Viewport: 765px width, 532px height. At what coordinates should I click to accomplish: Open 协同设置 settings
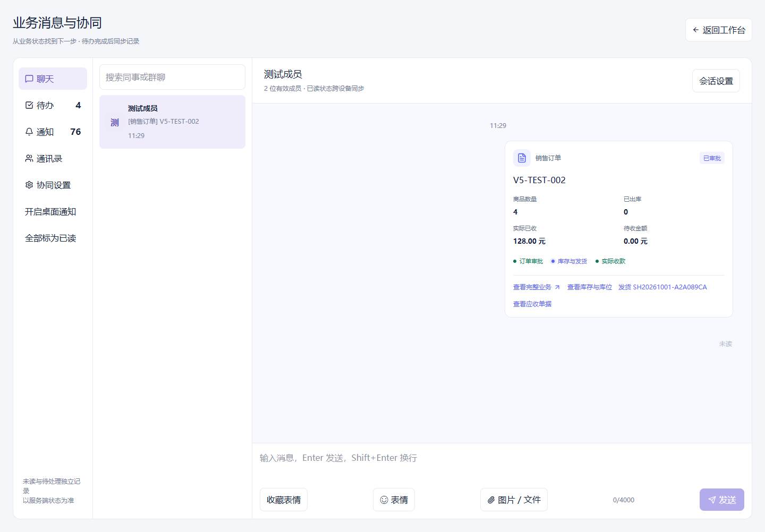pyautogui.click(x=53, y=185)
